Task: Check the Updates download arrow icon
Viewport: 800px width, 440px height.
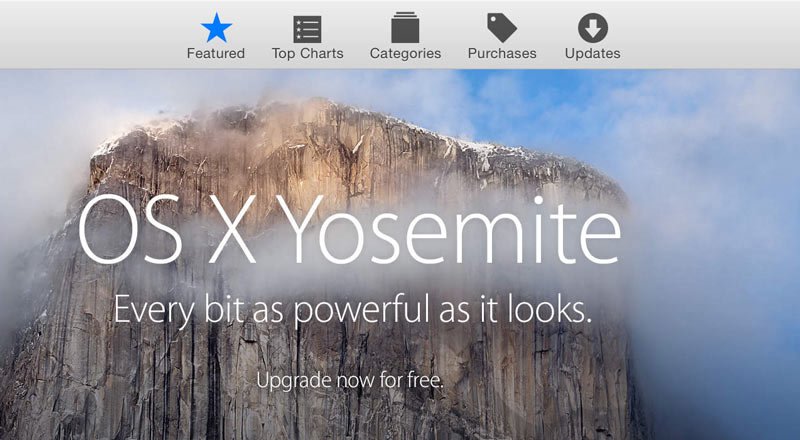Action: tap(592, 28)
